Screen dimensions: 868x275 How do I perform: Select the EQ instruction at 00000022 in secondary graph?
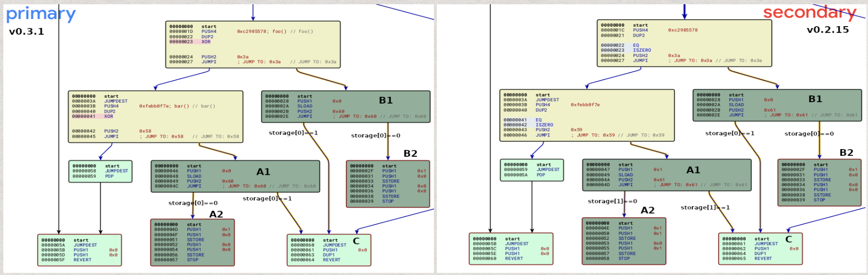click(620, 46)
